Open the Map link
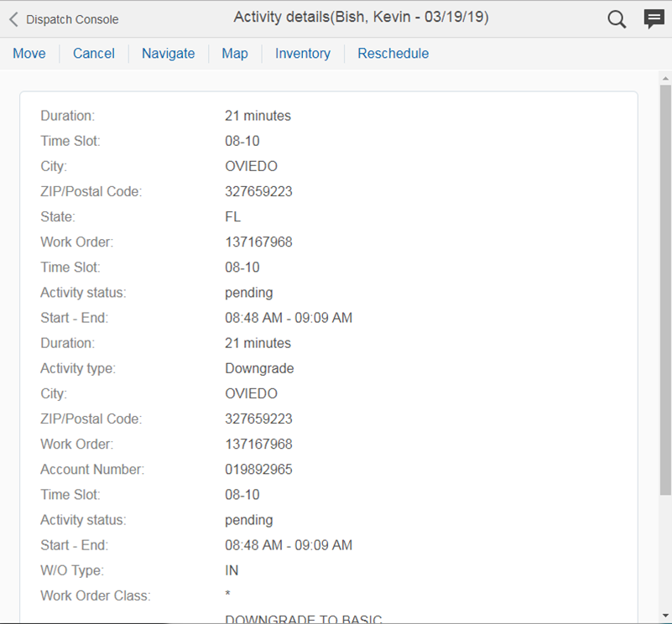Image resolution: width=672 pixels, height=624 pixels. pyautogui.click(x=235, y=54)
